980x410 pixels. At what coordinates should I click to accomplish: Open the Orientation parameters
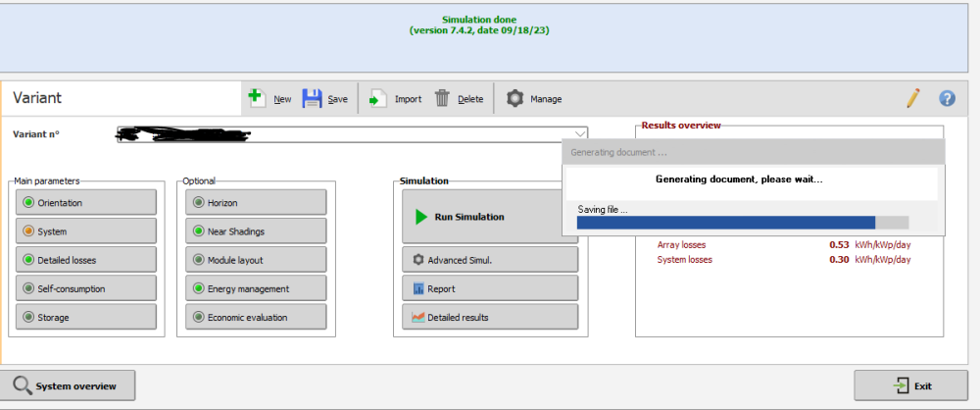pos(86,202)
